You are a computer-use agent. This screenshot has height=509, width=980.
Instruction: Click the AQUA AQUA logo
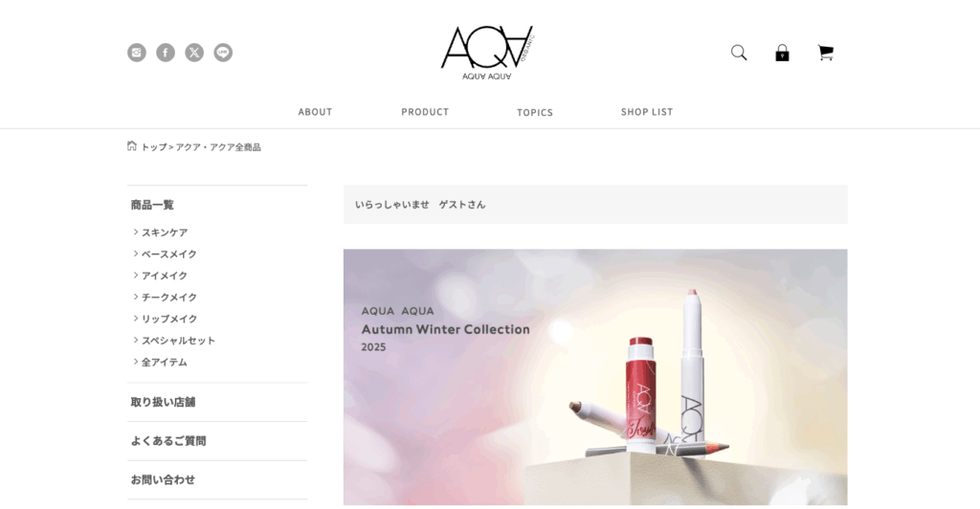(x=487, y=53)
